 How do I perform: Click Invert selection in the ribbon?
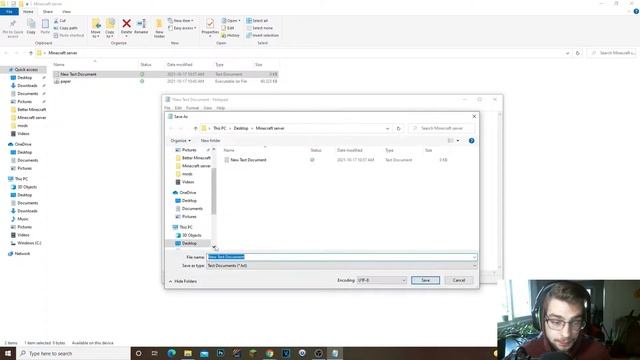(262, 36)
